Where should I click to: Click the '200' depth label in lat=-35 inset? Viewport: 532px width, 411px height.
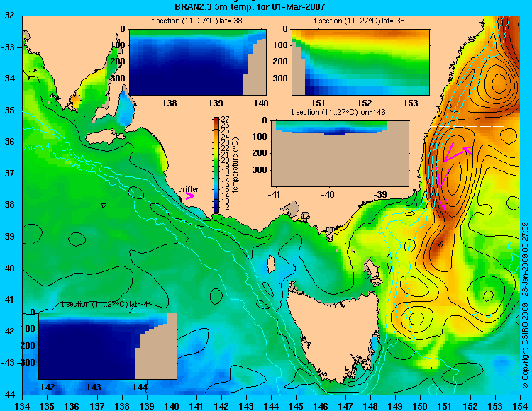tap(282, 62)
